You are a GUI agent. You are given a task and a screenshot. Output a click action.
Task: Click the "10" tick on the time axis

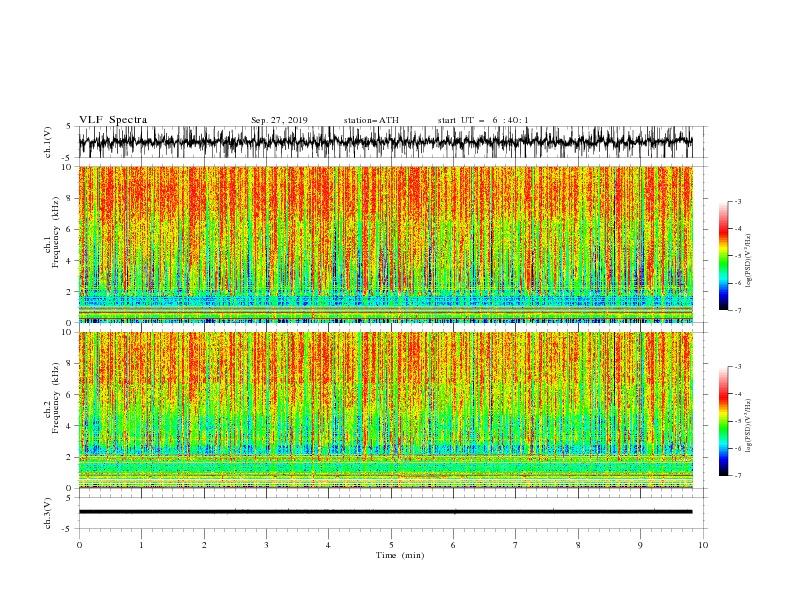click(703, 545)
